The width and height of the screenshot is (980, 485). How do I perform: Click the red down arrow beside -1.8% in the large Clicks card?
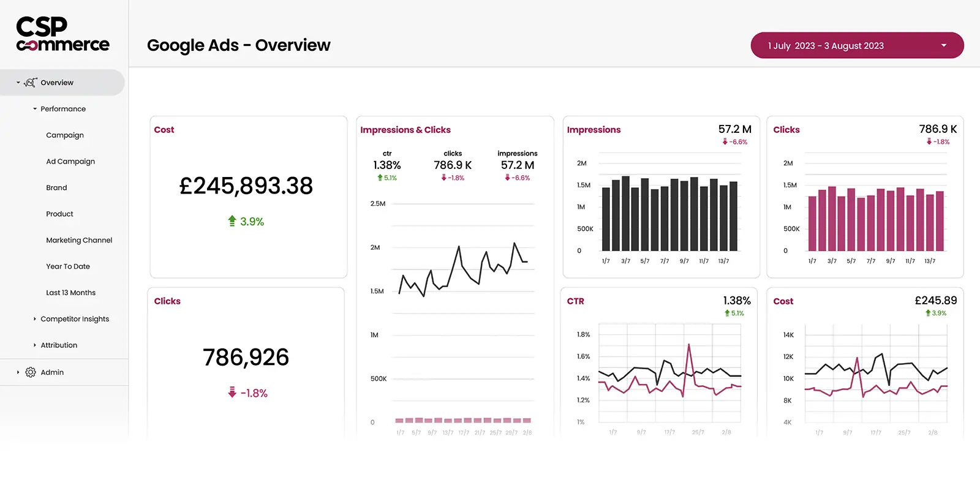tap(232, 393)
